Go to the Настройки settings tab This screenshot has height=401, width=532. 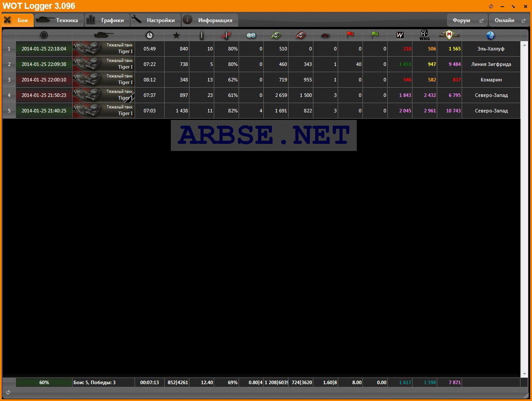(156, 20)
